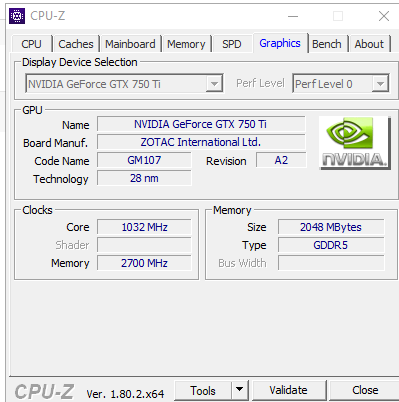
Task: Switch to the CPU tab
Action: [32, 44]
